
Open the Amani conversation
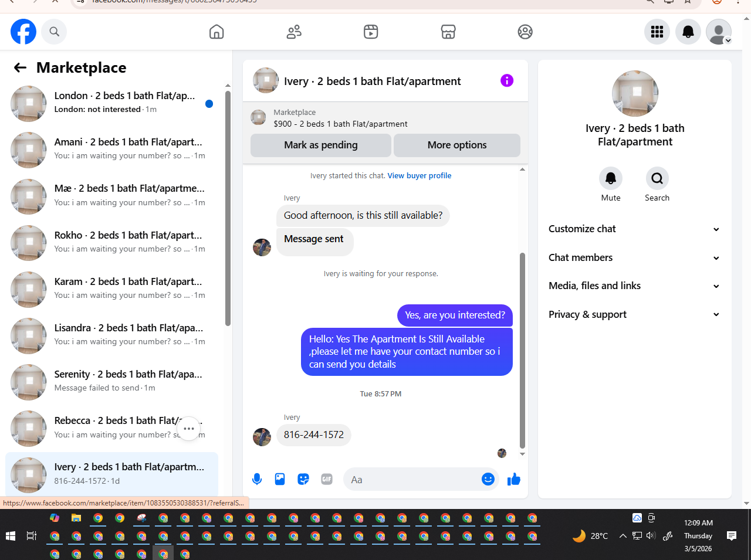pyautogui.click(x=111, y=150)
